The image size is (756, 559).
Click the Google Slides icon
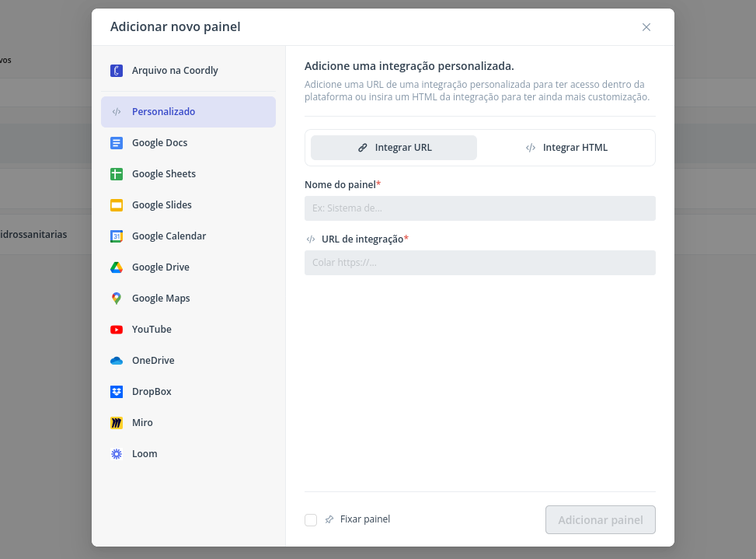[x=117, y=205]
